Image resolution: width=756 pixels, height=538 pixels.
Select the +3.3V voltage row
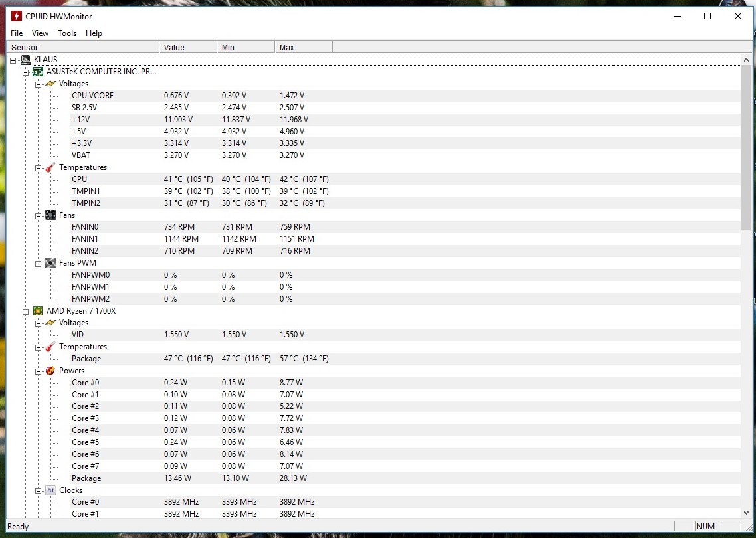coord(405,143)
